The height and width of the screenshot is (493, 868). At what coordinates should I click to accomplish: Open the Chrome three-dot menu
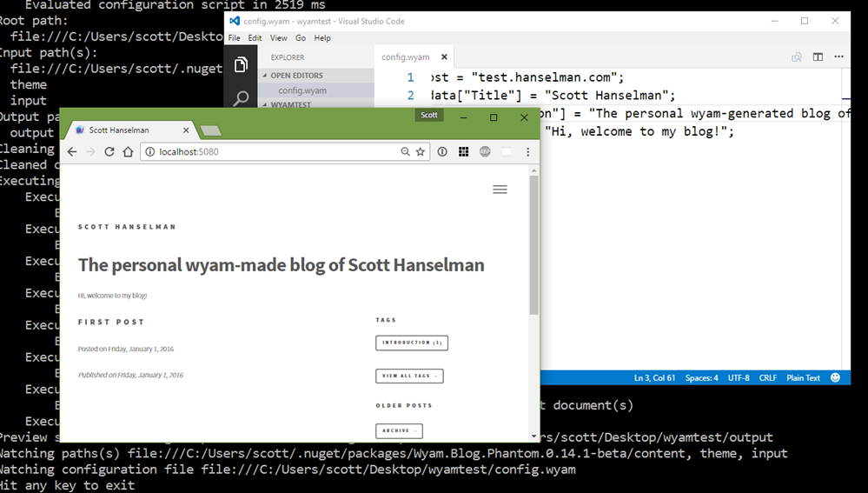pos(527,152)
